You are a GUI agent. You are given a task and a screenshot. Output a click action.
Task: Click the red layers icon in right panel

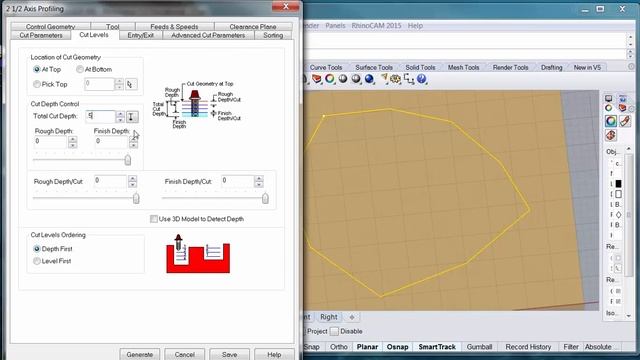pyautogui.click(x=622, y=108)
